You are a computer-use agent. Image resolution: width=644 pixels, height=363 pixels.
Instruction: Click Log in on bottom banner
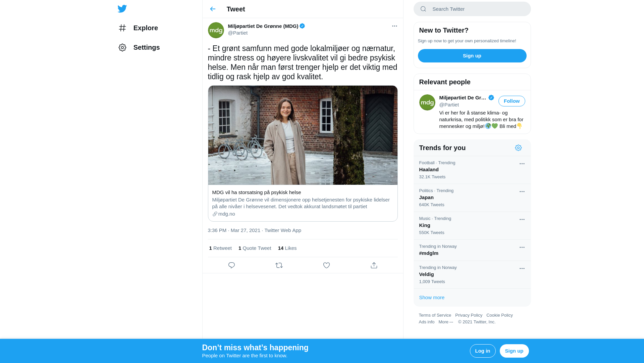click(482, 351)
